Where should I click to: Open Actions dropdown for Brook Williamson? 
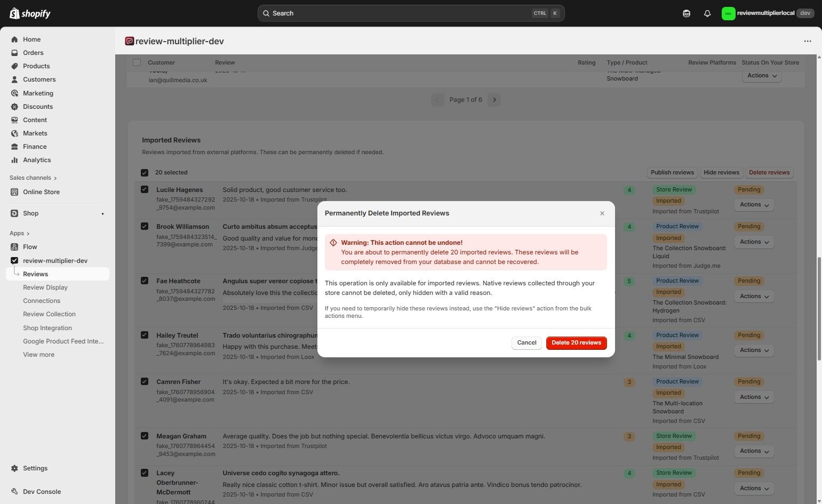click(x=753, y=242)
